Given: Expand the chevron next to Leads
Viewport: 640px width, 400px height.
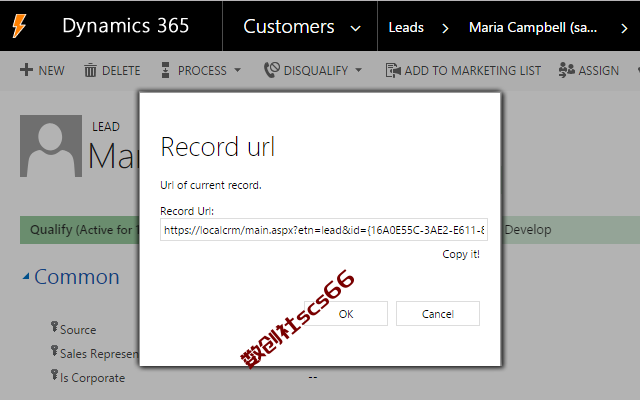Looking at the screenshot, I should [445, 28].
